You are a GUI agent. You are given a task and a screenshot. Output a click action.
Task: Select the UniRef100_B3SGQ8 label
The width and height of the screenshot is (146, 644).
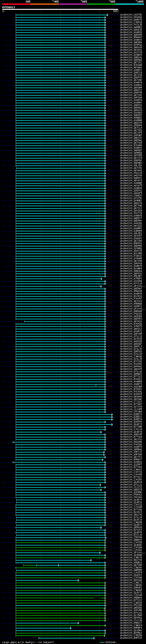(131, 65)
